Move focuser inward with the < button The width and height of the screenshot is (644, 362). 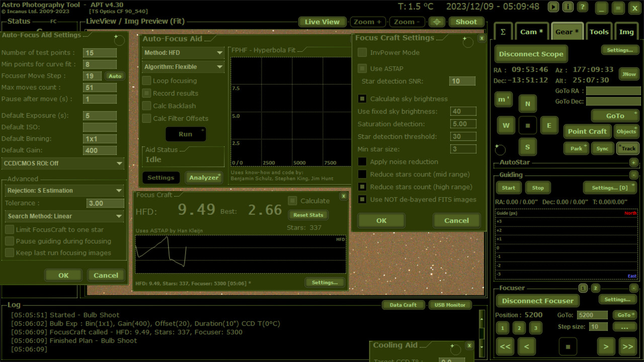[x=526, y=346]
